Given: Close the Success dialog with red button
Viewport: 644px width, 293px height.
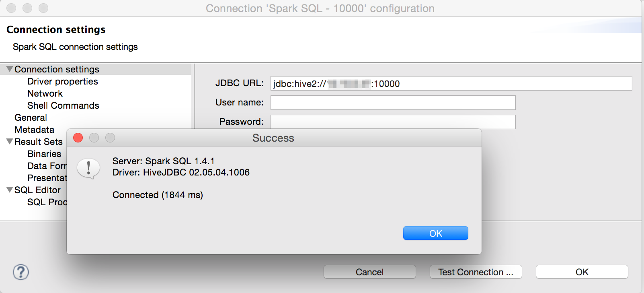Looking at the screenshot, I should pyautogui.click(x=78, y=138).
